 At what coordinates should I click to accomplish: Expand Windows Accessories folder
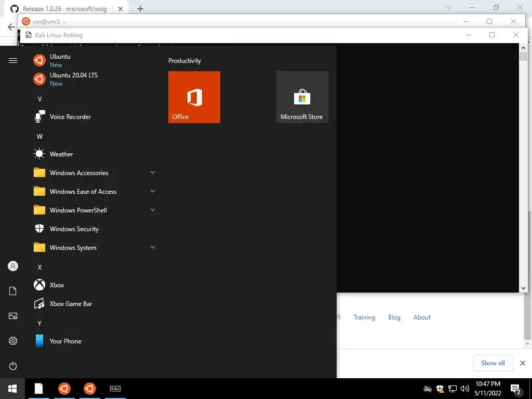coord(94,172)
